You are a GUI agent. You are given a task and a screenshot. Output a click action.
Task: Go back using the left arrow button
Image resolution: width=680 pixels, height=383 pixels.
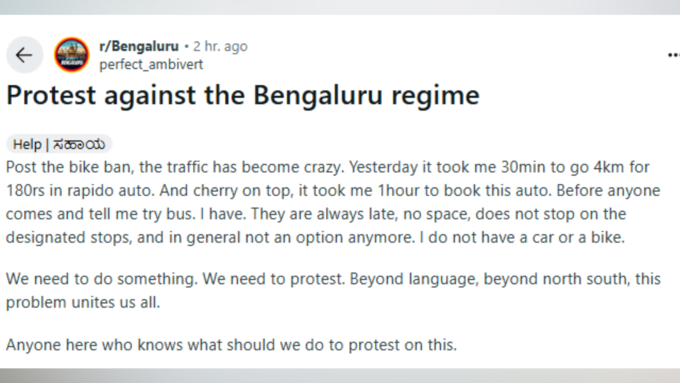[24, 55]
